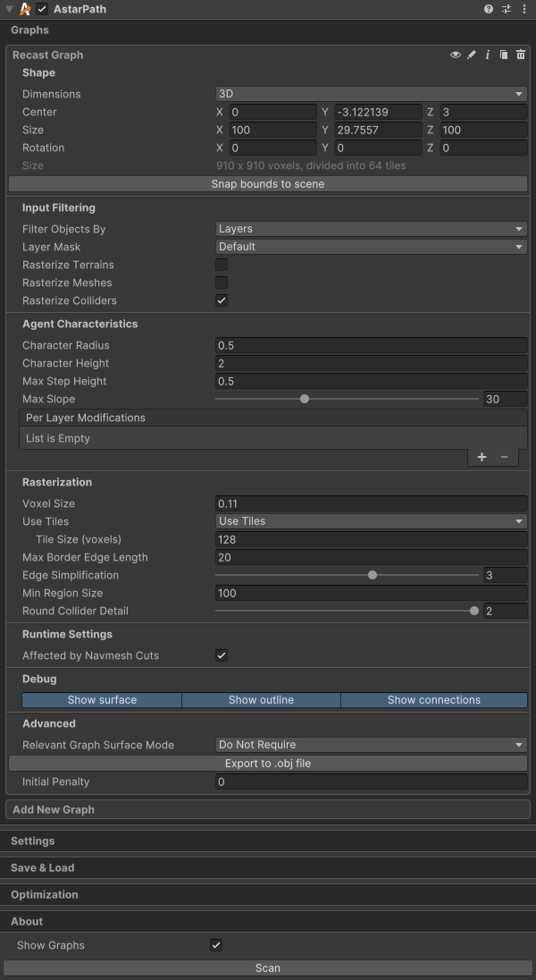Viewport: 536px width, 980px height.
Task: Expand the Settings section
Action: tap(33, 841)
